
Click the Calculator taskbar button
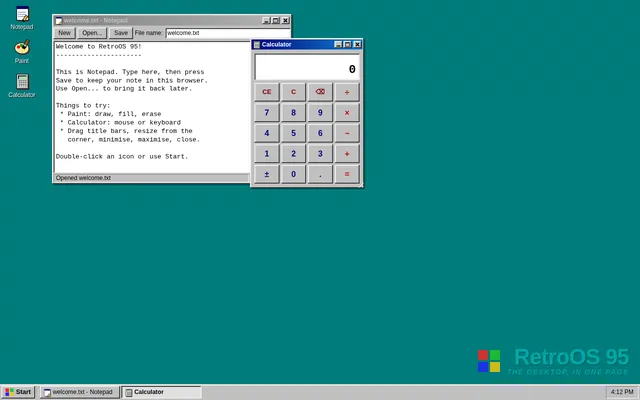162,392
